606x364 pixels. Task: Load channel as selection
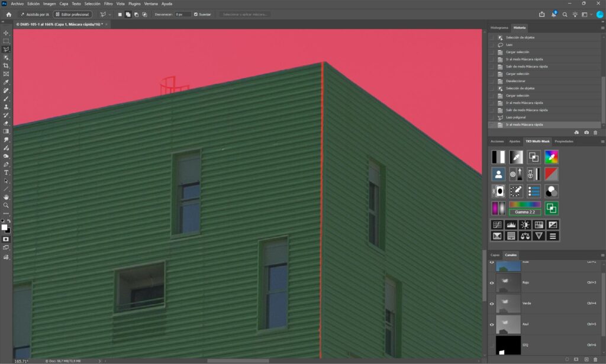[568, 359]
